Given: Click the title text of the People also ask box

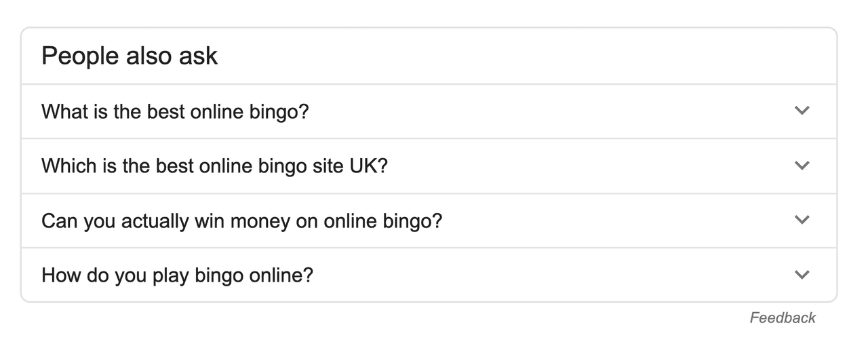Looking at the screenshot, I should pos(130,56).
